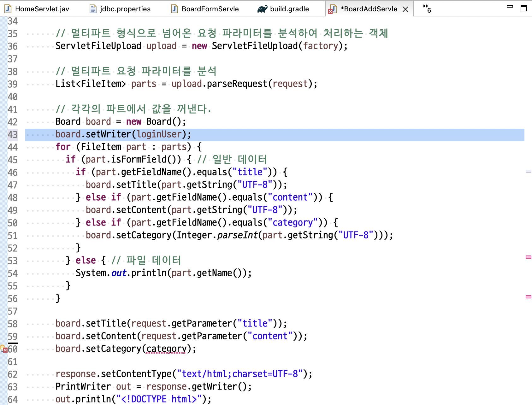Maximize the editor area

524,8
